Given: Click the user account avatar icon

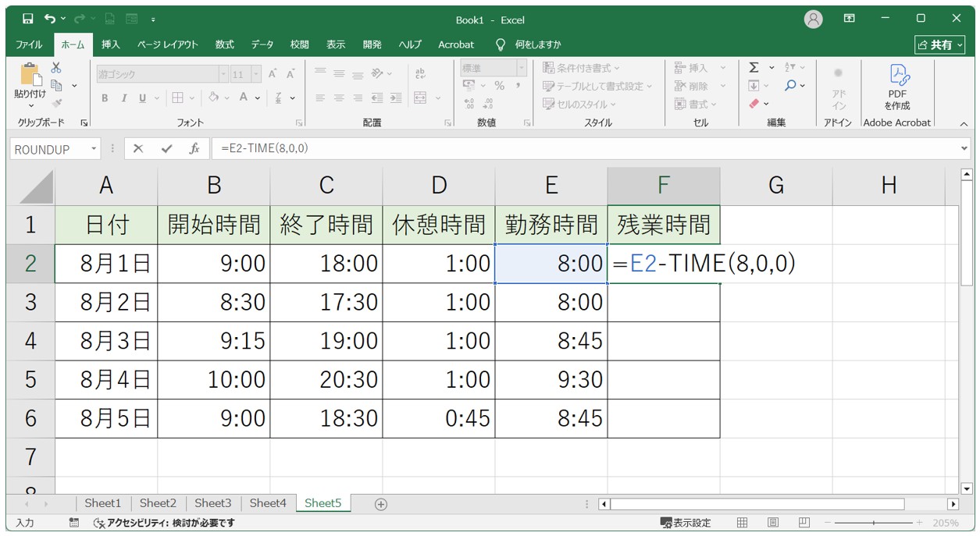Looking at the screenshot, I should pos(813,20).
